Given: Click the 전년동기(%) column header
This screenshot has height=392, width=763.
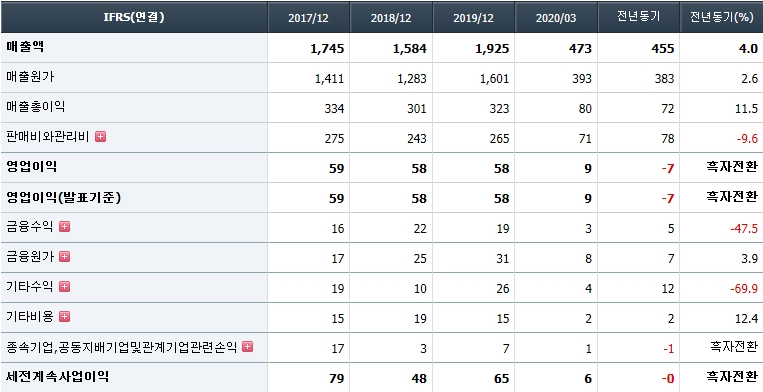Looking at the screenshot, I should (721, 18).
